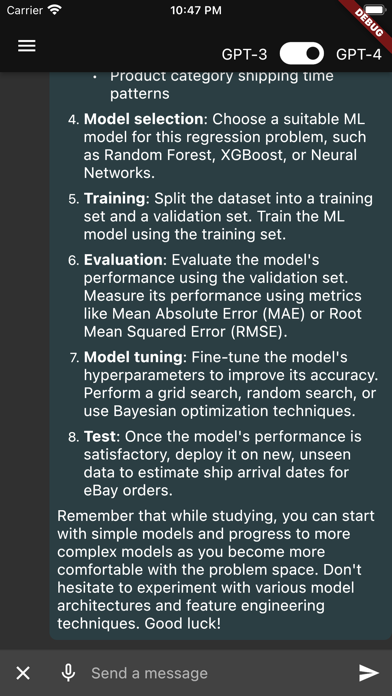
Task: Tap the Wi-Fi status icon
Action: coord(55,10)
